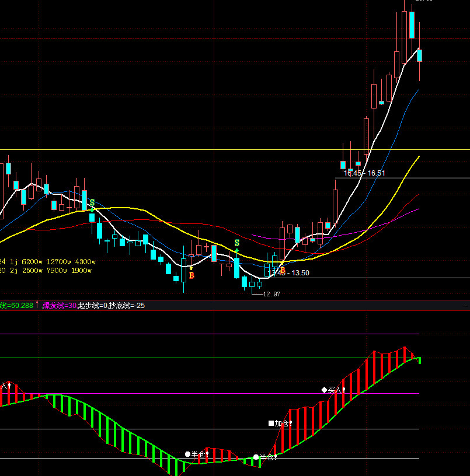This screenshot has height=476, width=470.
Task: Select the ■加仓 signal marker in the indicator
Action: pos(280,423)
